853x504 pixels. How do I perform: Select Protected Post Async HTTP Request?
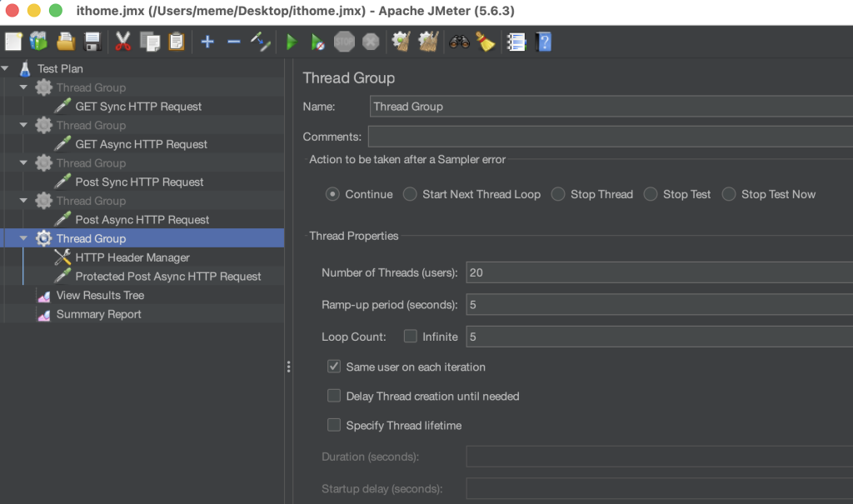pyautogui.click(x=168, y=277)
